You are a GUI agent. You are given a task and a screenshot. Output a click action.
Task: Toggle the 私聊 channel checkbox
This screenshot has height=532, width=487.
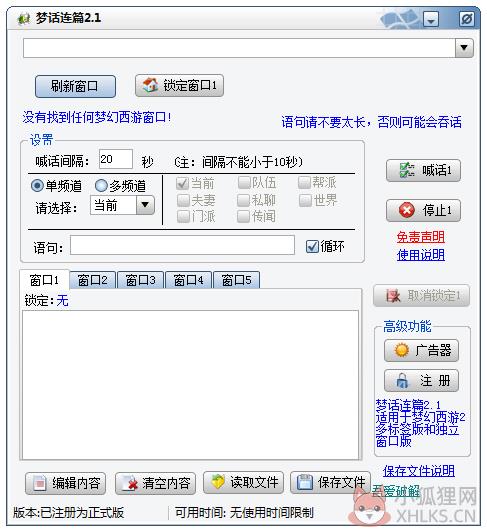[243, 200]
